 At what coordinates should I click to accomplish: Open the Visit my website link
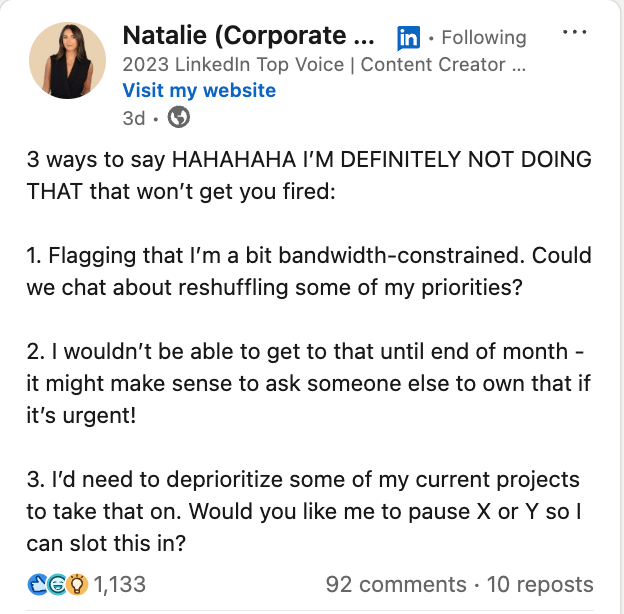coord(199,91)
